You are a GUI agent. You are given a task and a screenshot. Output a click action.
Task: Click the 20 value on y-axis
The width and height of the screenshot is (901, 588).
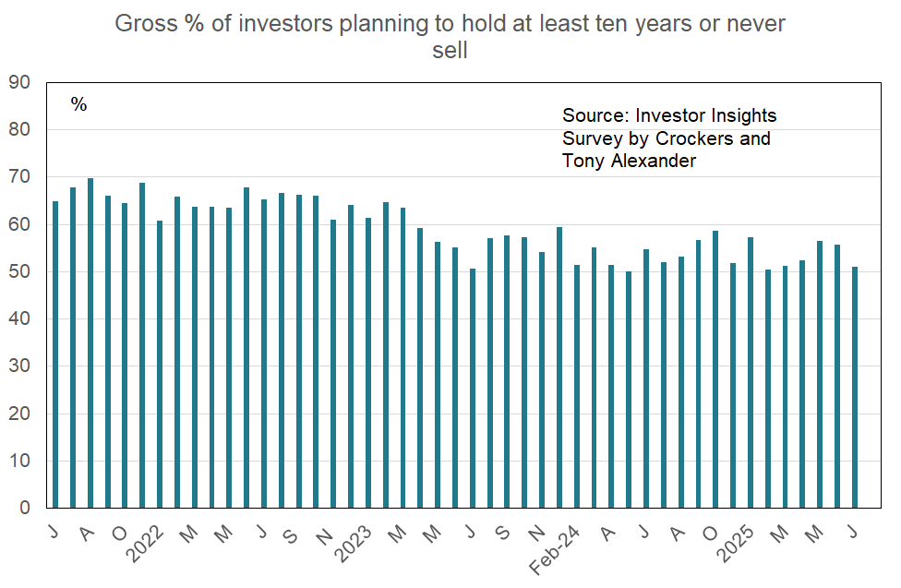19,414
